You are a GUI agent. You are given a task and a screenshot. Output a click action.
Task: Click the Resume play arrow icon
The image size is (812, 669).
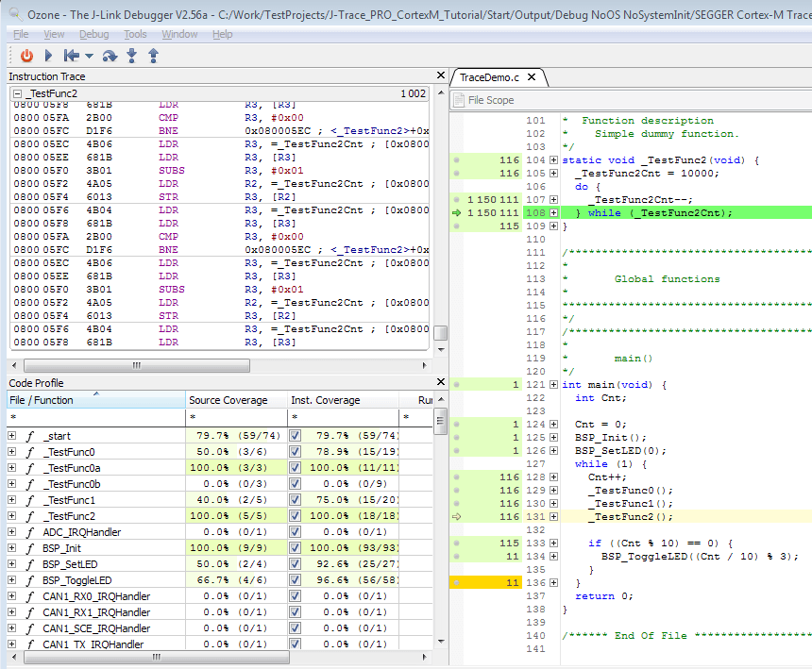(x=48, y=56)
